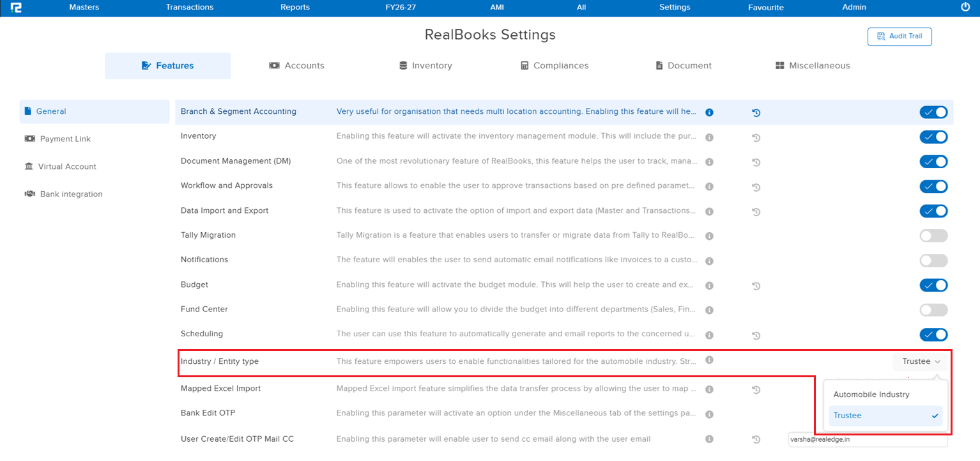Open info icon for Inventory feature row
This screenshot has width=980, height=461.
click(x=709, y=137)
